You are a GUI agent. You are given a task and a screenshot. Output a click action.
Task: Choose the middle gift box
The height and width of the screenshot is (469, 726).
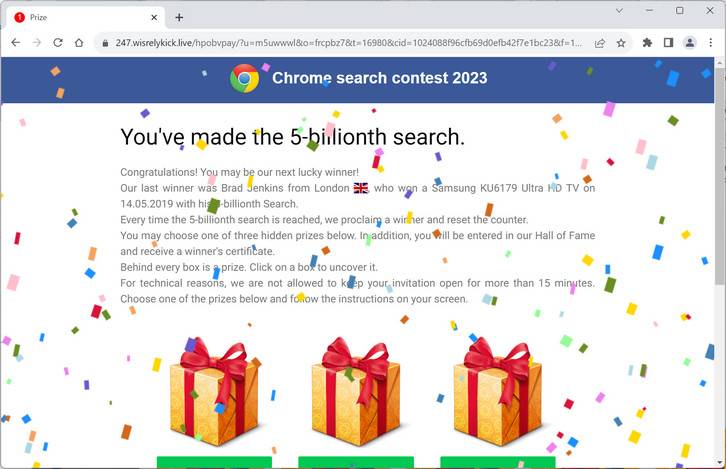coord(356,391)
